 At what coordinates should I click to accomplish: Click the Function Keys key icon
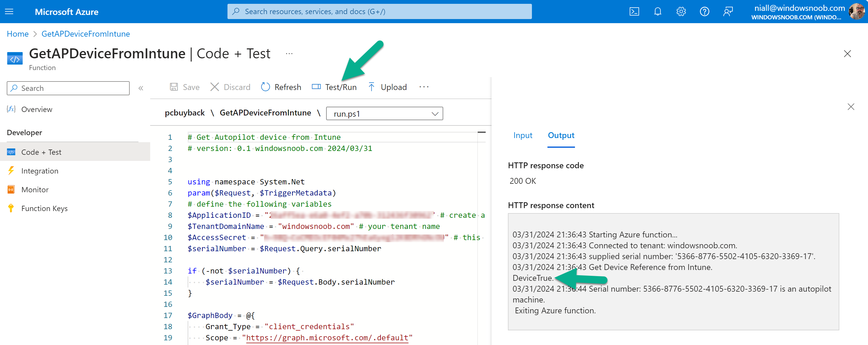pos(11,208)
